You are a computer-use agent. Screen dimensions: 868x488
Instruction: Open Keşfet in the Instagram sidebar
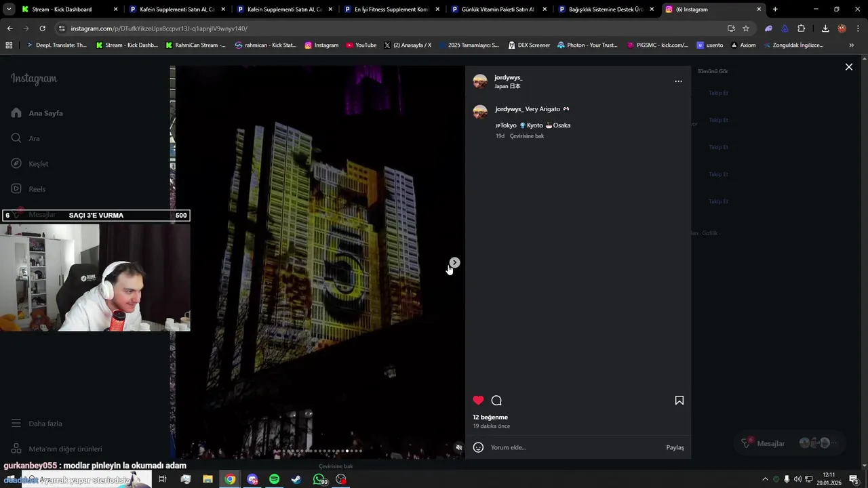[x=30, y=163]
